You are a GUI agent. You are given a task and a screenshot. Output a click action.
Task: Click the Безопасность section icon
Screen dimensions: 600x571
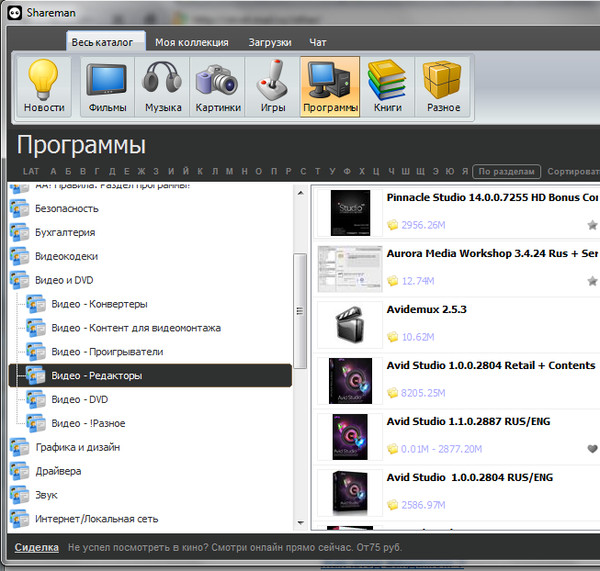coord(20,209)
